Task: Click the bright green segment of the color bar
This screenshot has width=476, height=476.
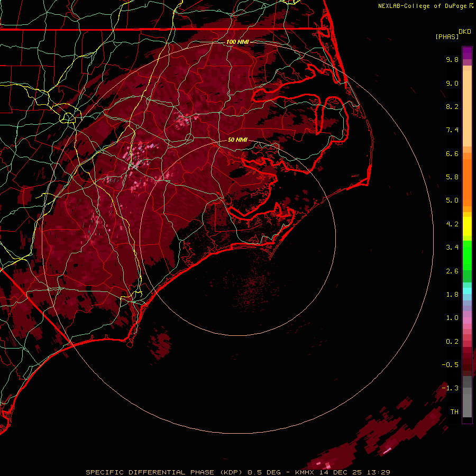Action: tap(467, 257)
